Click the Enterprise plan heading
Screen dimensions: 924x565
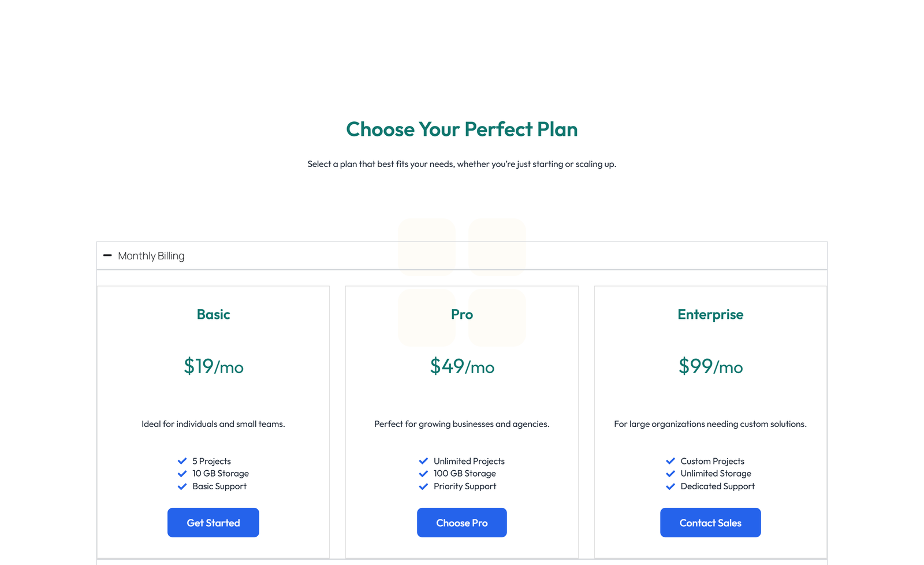click(x=710, y=314)
